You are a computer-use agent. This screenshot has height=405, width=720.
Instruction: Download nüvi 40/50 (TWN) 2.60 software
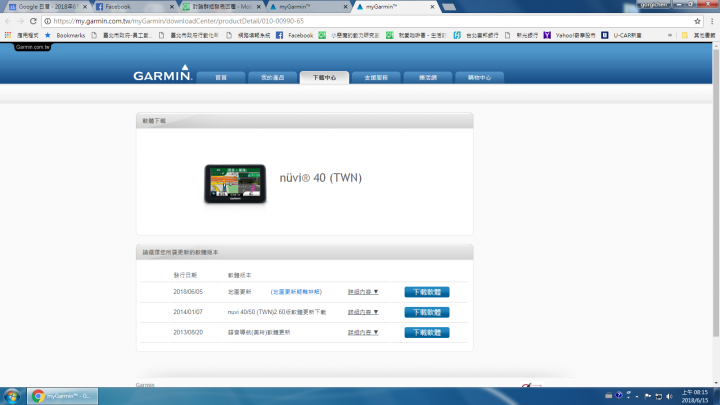[427, 312]
